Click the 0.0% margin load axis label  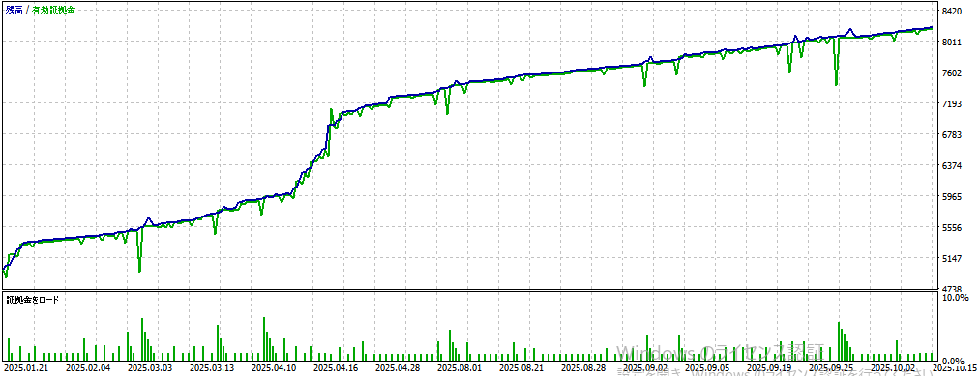(x=953, y=362)
